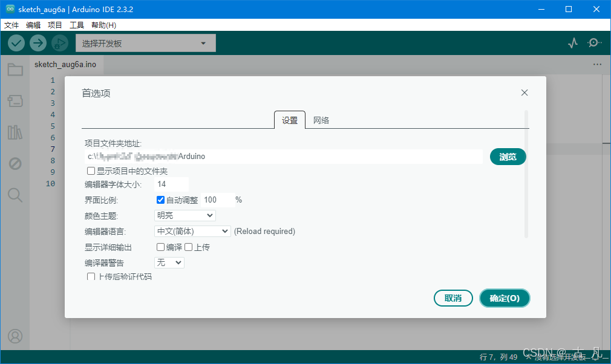Uncheck 自动调整 interface scale checkbox
The height and width of the screenshot is (364, 611).
click(160, 200)
